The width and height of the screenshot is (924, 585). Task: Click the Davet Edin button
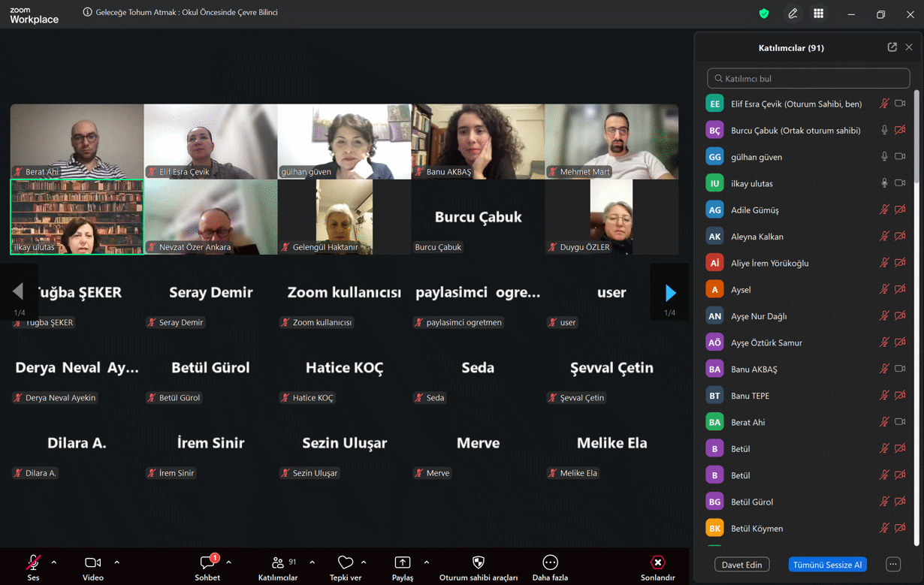click(x=741, y=565)
